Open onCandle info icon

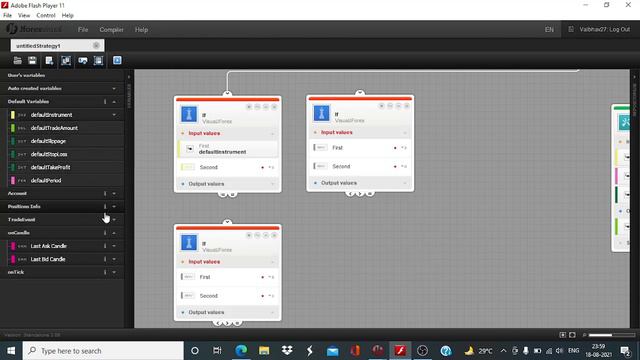[x=105, y=232]
